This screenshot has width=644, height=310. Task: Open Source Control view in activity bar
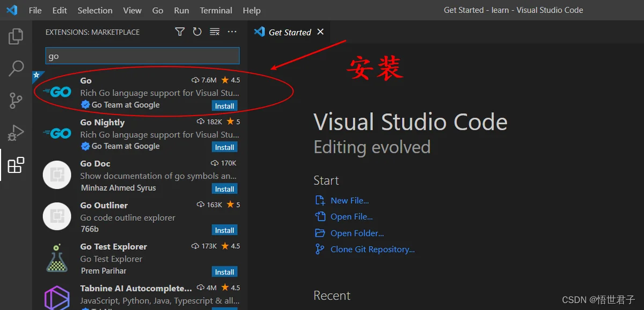coord(16,100)
